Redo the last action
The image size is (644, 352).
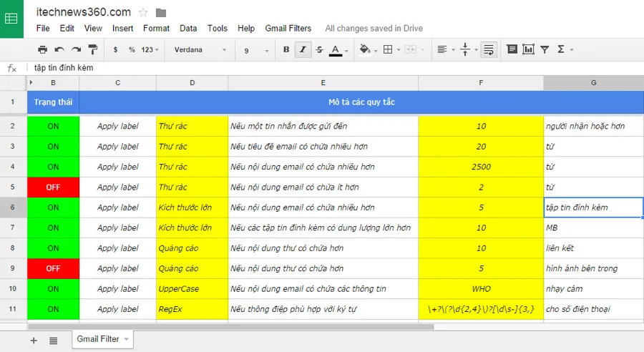tap(76, 49)
